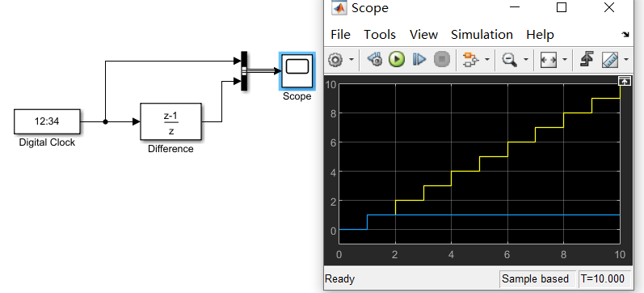The height and width of the screenshot is (293, 644).
Task: Open the Help menu in Scope
Action: click(x=540, y=35)
